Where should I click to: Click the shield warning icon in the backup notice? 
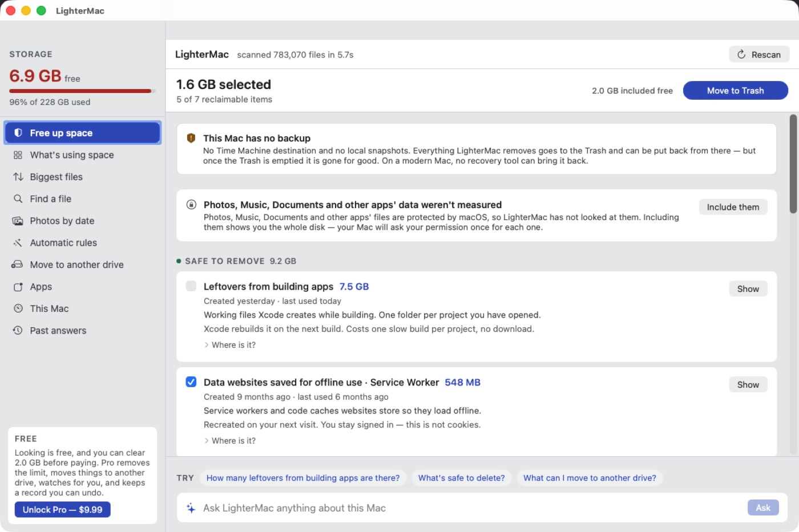click(x=191, y=138)
